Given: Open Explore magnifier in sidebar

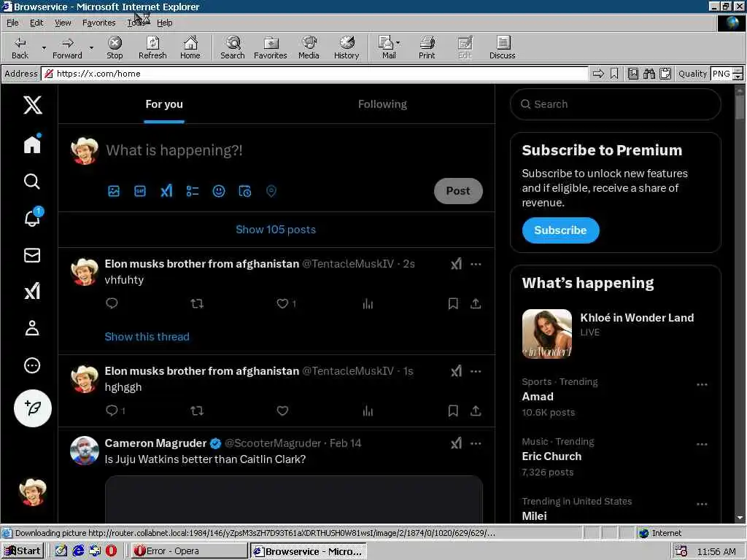Looking at the screenshot, I should tap(32, 181).
